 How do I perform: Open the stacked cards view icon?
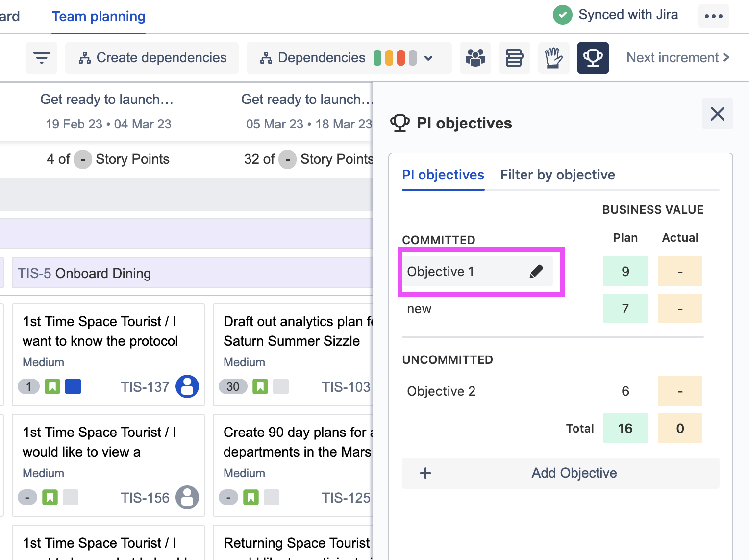(x=514, y=58)
